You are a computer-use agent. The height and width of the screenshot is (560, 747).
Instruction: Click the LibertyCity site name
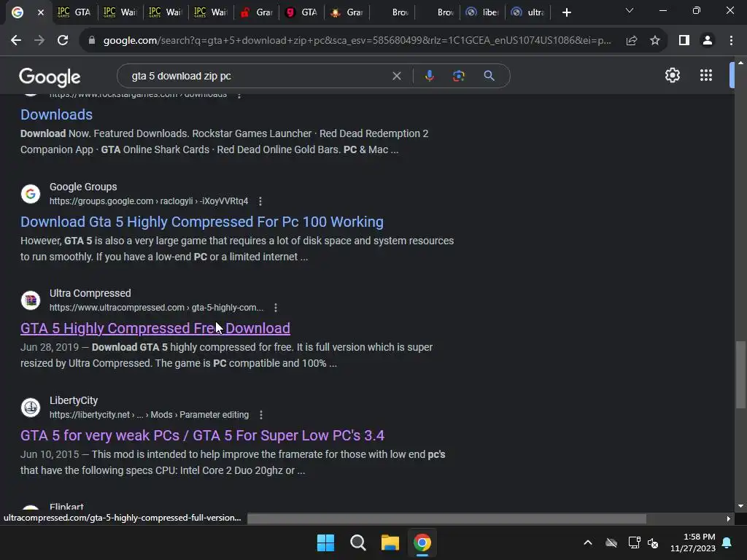click(74, 400)
